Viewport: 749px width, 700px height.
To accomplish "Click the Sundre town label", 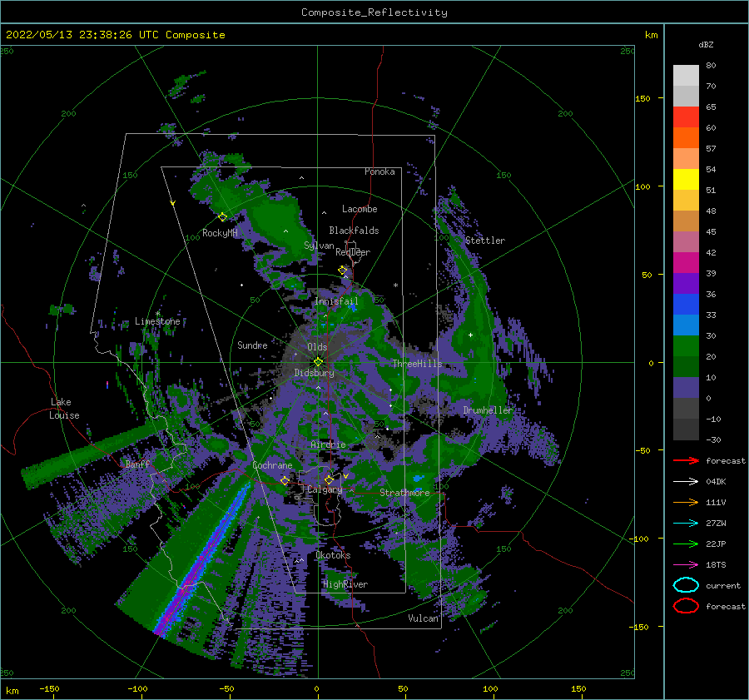I will pos(252,345).
